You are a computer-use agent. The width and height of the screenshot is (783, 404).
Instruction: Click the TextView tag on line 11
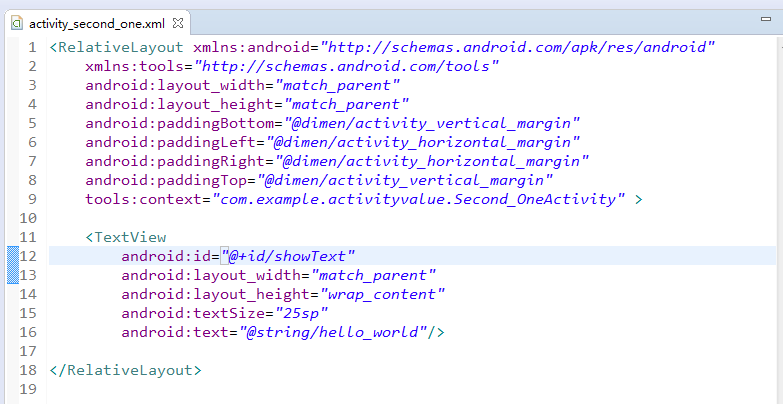tap(126, 237)
